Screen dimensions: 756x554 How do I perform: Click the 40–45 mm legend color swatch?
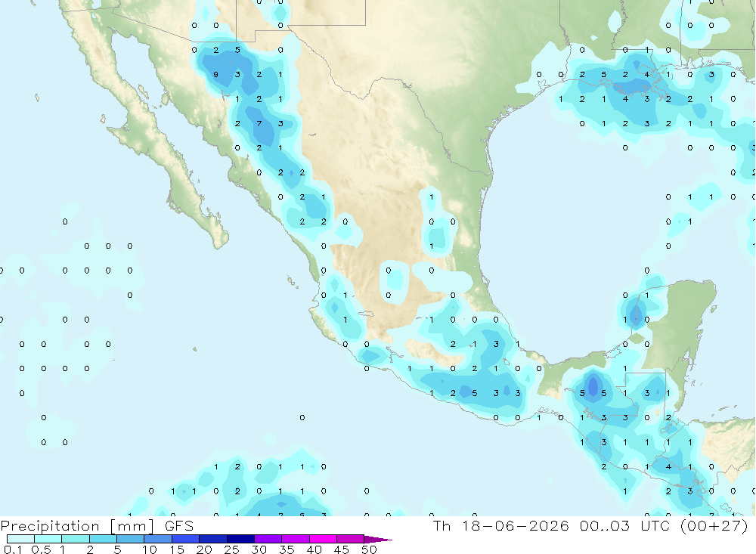click(323, 539)
